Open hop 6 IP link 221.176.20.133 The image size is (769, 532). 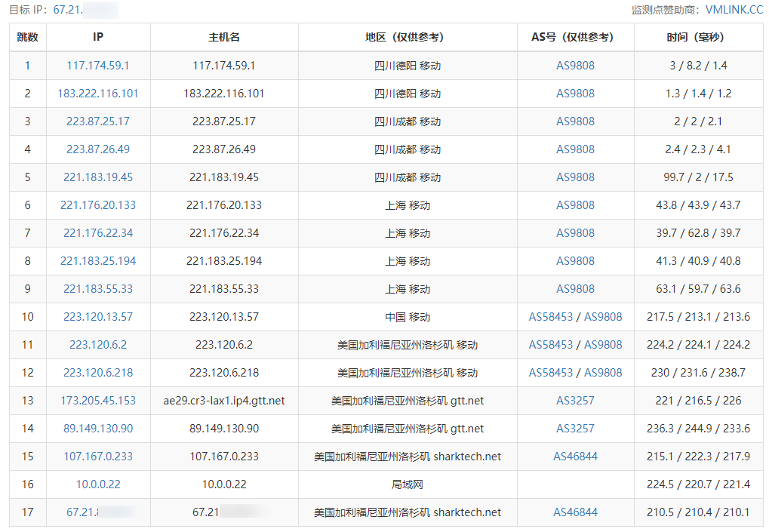(98, 205)
